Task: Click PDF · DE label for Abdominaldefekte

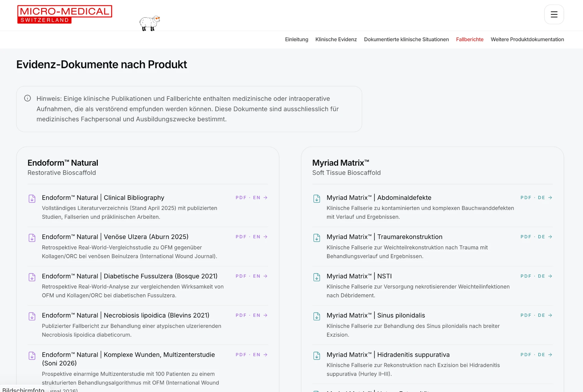Action: pyautogui.click(x=533, y=198)
